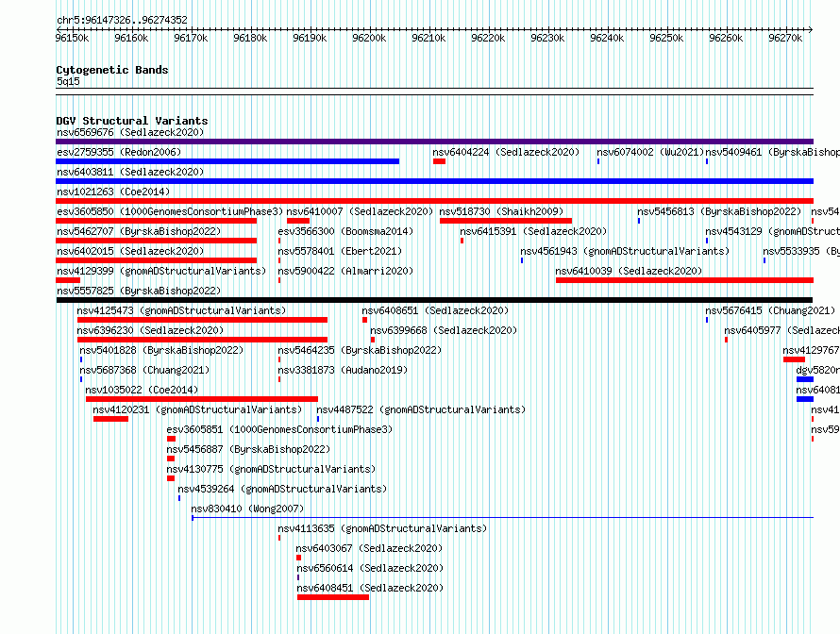Select esv3605851 (1000GenomesConsortiumPhase3) label
The image size is (840, 634).
tap(279, 429)
